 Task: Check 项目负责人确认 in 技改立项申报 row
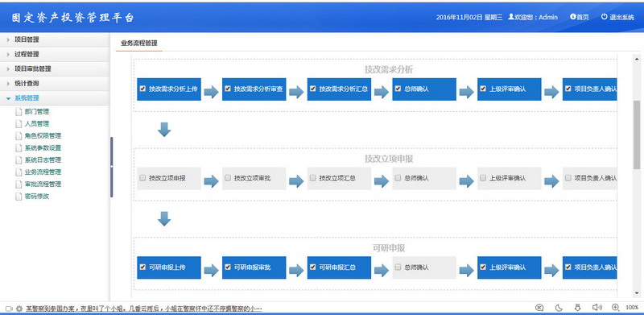pos(568,178)
